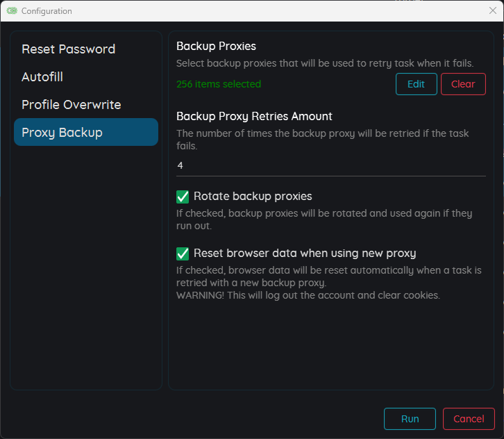504x439 pixels.
Task: Close the Configuration dialog window
Action: [x=492, y=10]
